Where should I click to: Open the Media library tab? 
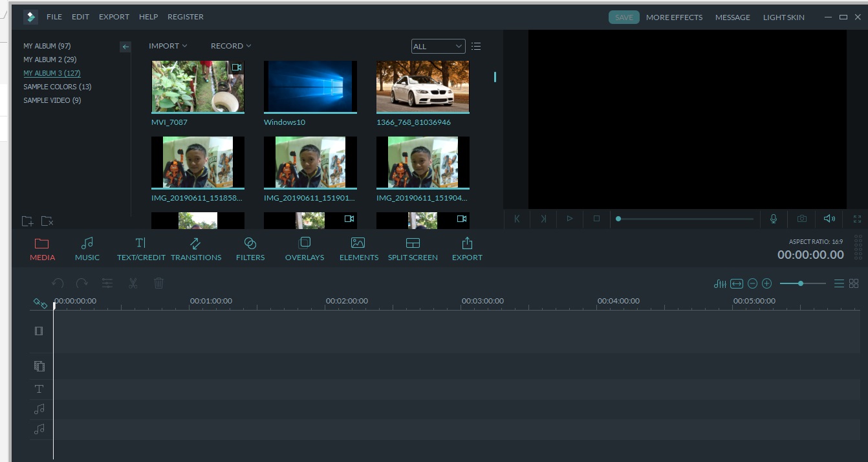point(42,249)
